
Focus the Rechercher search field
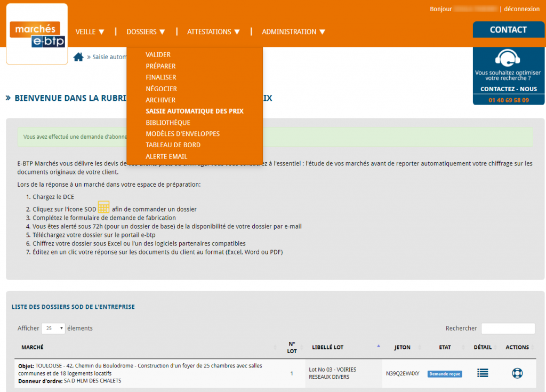point(508,328)
